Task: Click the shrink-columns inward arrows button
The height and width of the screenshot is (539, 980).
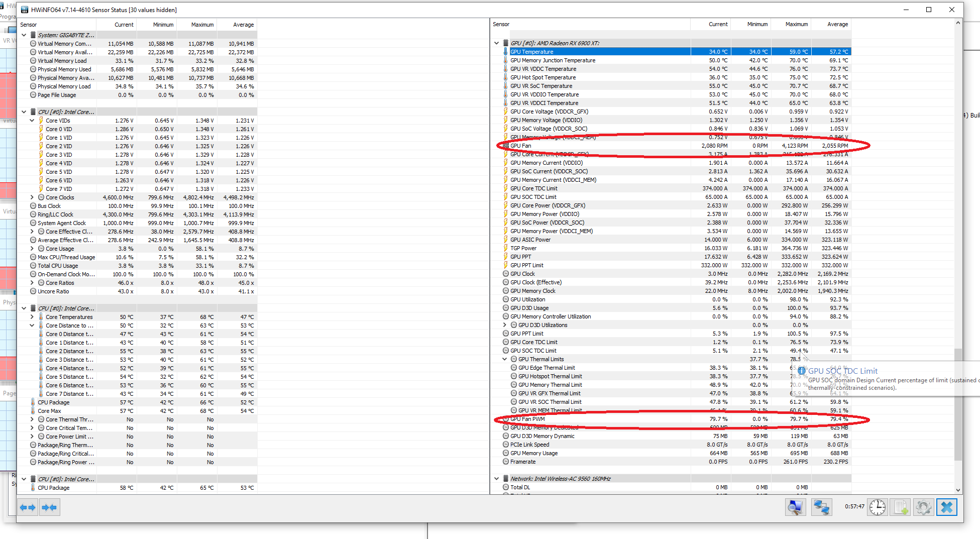Action: (50, 507)
